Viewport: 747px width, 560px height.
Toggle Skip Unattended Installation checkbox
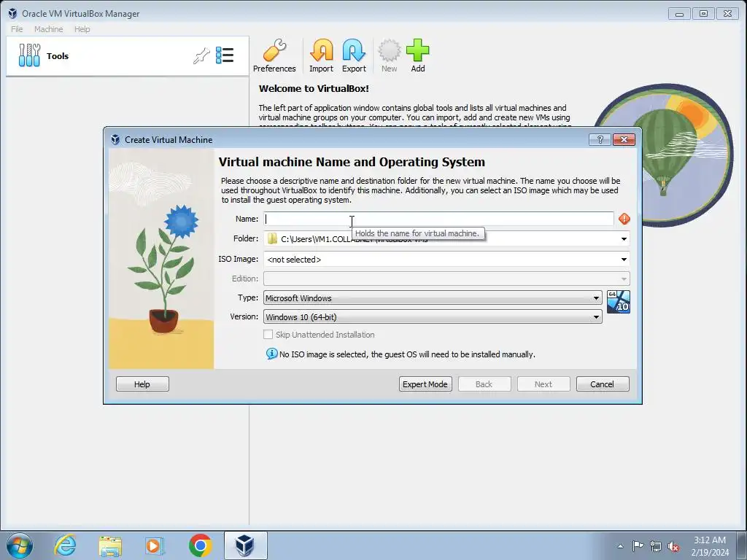pyautogui.click(x=268, y=335)
